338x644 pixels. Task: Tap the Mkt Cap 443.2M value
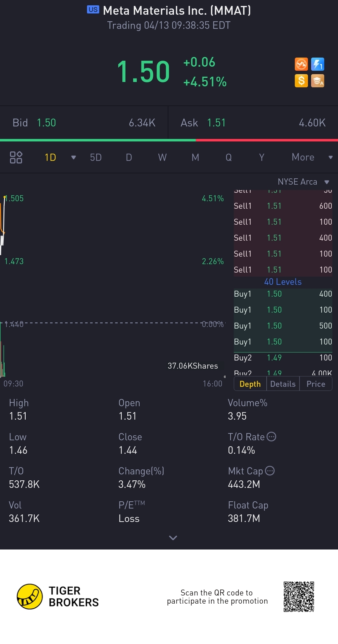click(244, 484)
